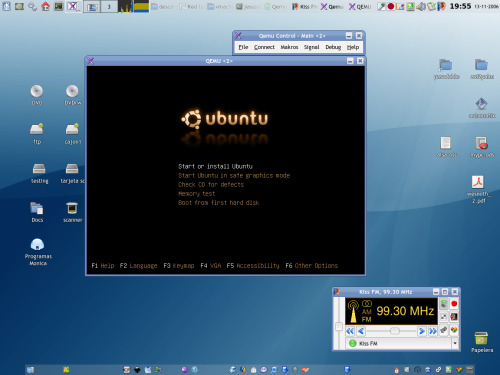Viewport: 500px width, 375px height.
Task: Open the blue diamond application icon on desktop
Action: click(x=482, y=107)
